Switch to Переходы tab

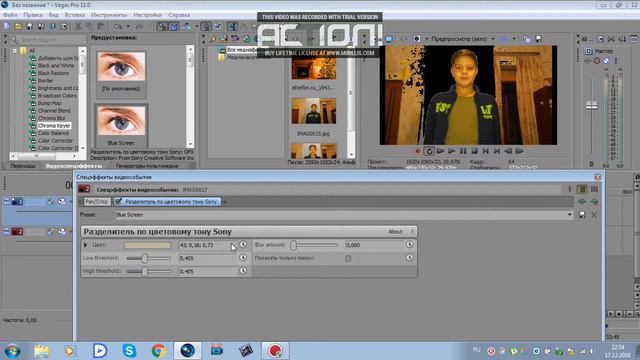coord(23,166)
